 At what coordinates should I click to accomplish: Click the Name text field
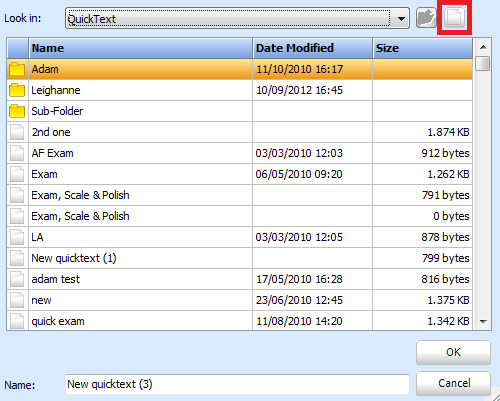(x=237, y=384)
